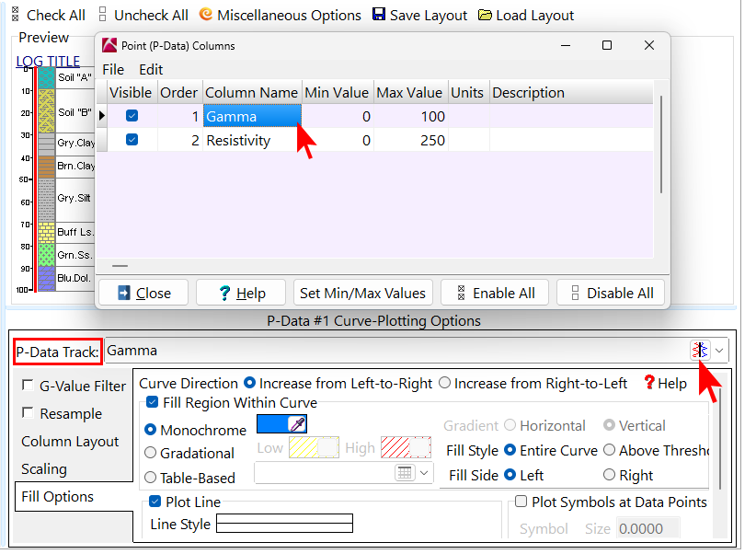Screen dimensions: 756x554
Task: Click the Save Layout disk icon
Action: 379,15
